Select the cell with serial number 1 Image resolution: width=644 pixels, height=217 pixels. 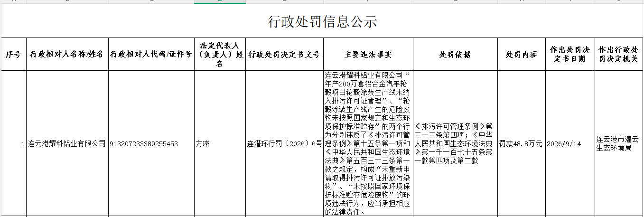coord(13,143)
